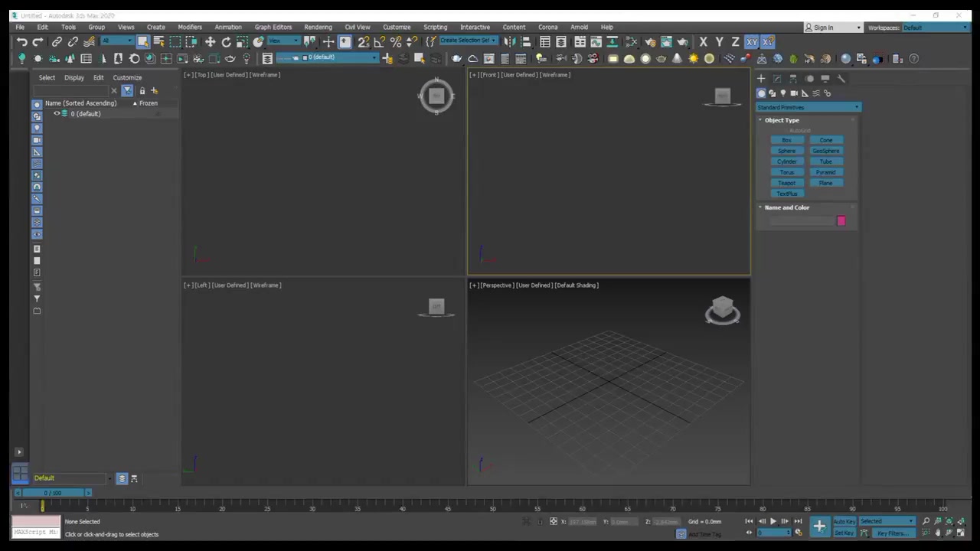980x551 pixels.
Task: Open the Standard Primitives dropdown
Action: (808, 107)
